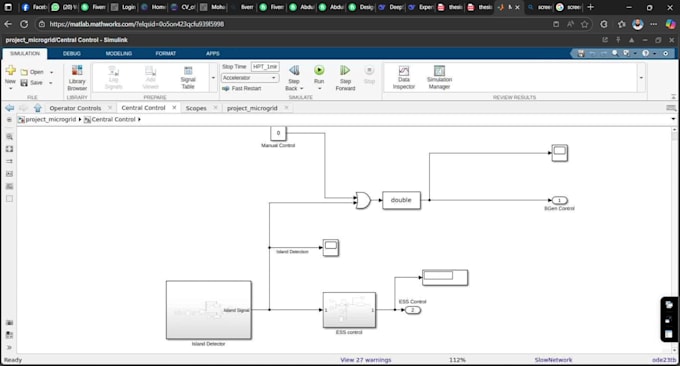This screenshot has width=680, height=366.
Task: Click the model browser icon at bottom left
Action: (x=9, y=335)
